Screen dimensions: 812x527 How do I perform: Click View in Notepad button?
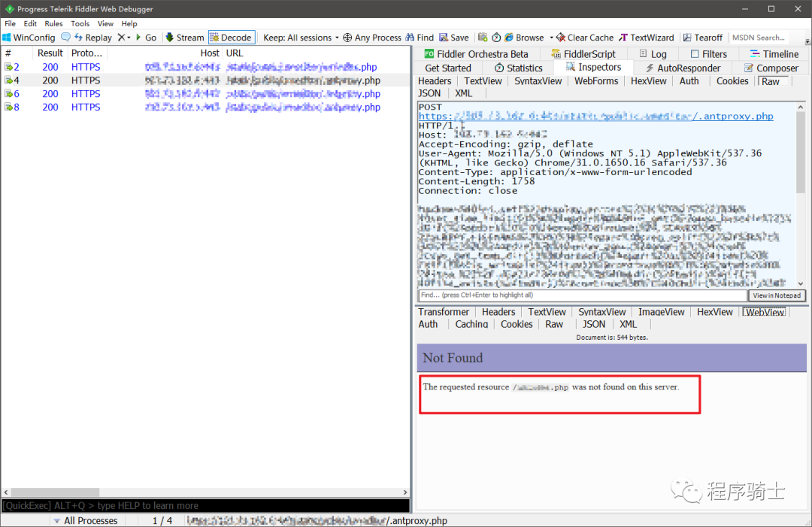tap(777, 295)
